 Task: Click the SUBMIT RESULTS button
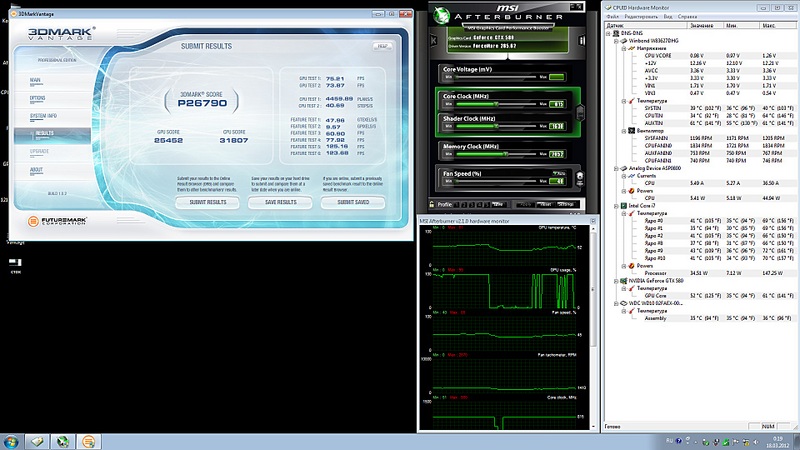[208, 202]
